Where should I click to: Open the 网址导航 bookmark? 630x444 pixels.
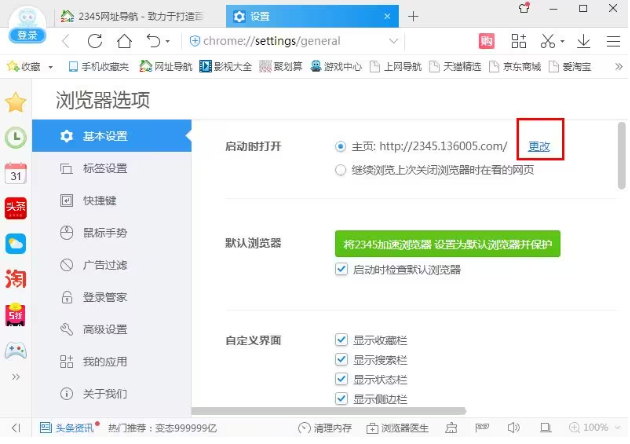(x=166, y=67)
